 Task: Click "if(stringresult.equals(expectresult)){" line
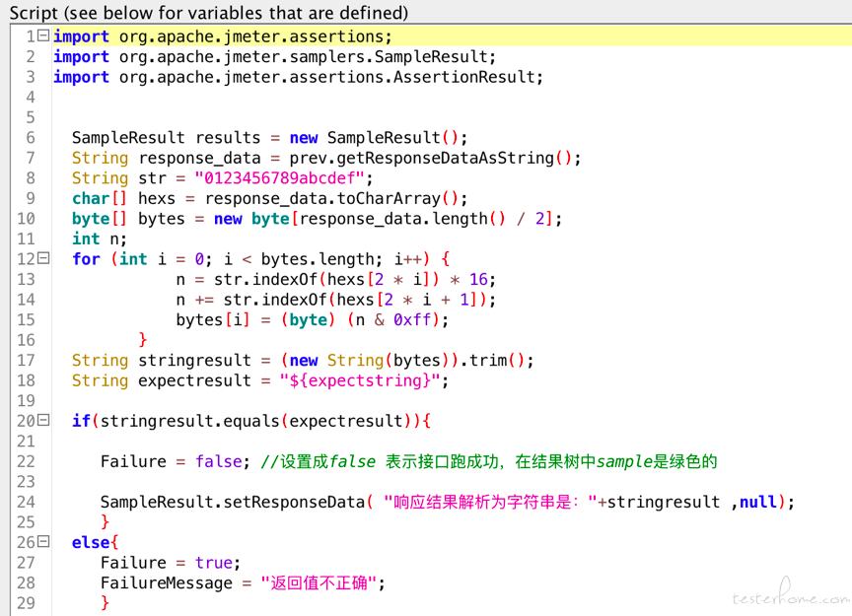click(x=251, y=421)
